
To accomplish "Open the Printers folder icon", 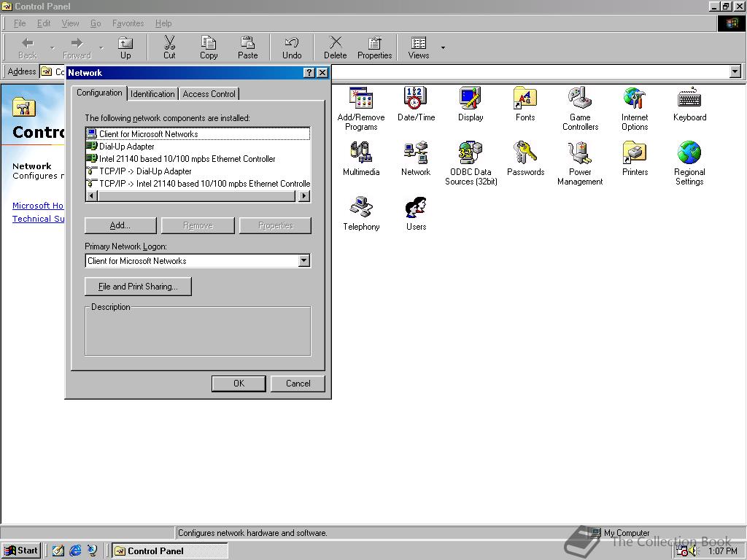I will tap(635, 159).
